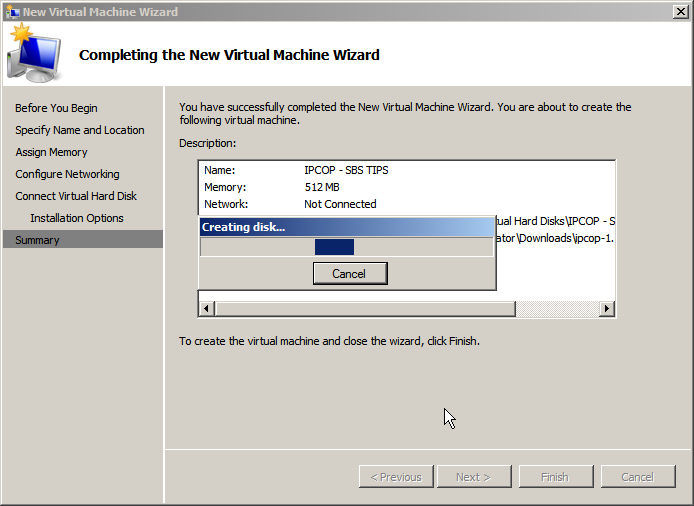
Task: Click the wizard icon in the title bar
Action: [12, 12]
